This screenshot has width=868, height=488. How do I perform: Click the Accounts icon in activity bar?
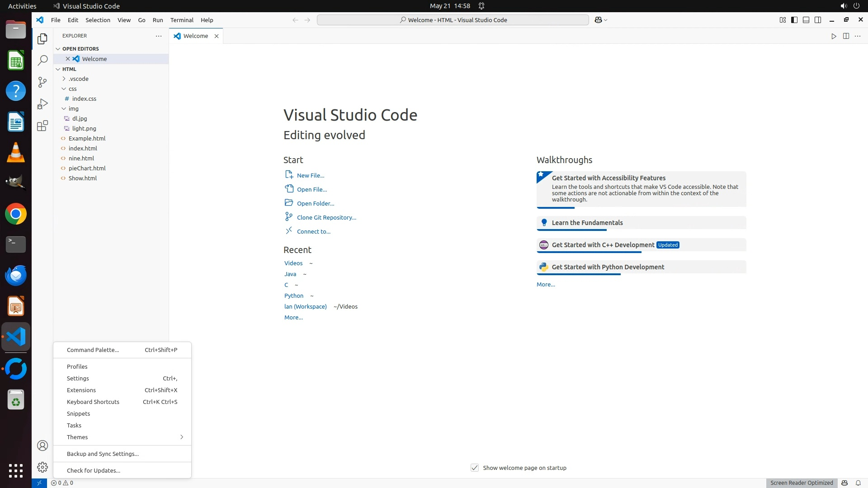point(42,446)
